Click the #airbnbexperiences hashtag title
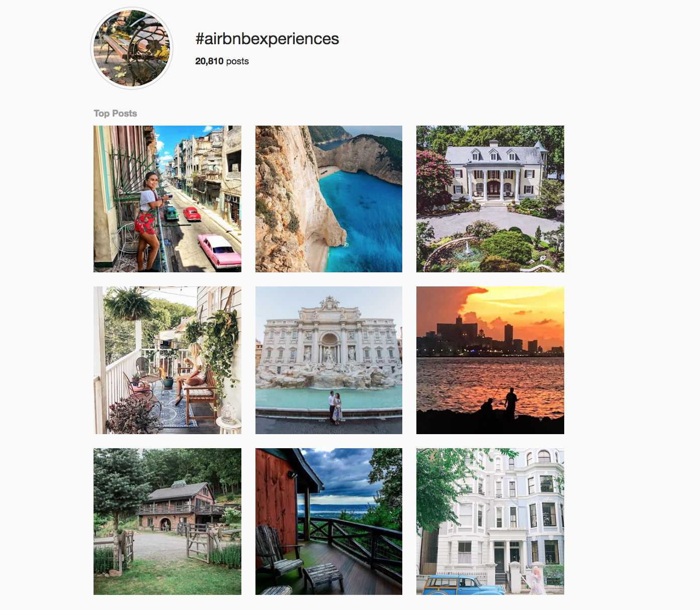The height and width of the screenshot is (610, 700). 267,39
